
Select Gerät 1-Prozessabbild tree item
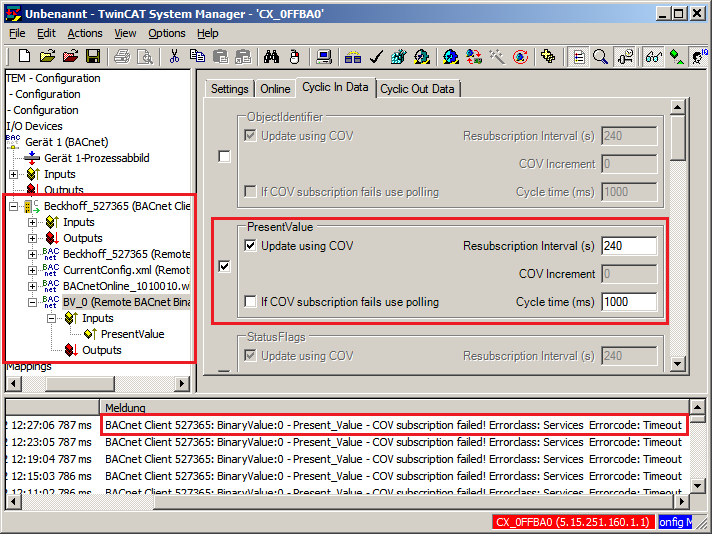coord(97,158)
